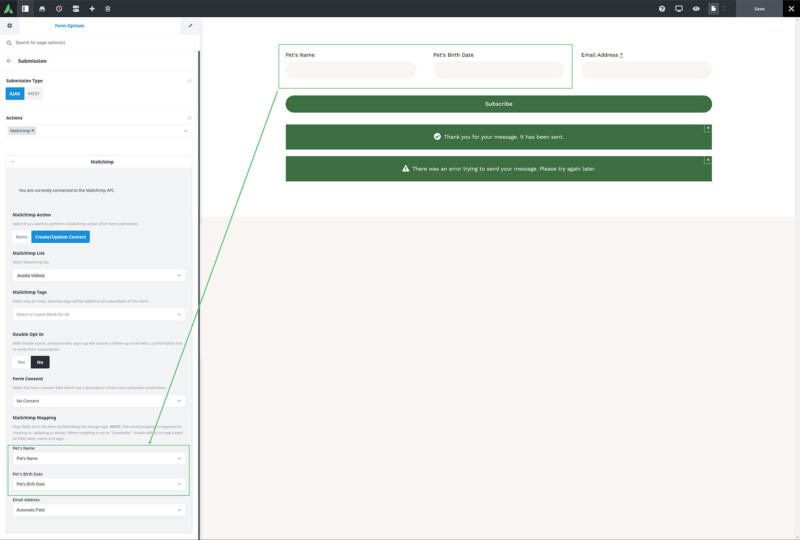Click the sidebar panel scrollbar

point(198,295)
